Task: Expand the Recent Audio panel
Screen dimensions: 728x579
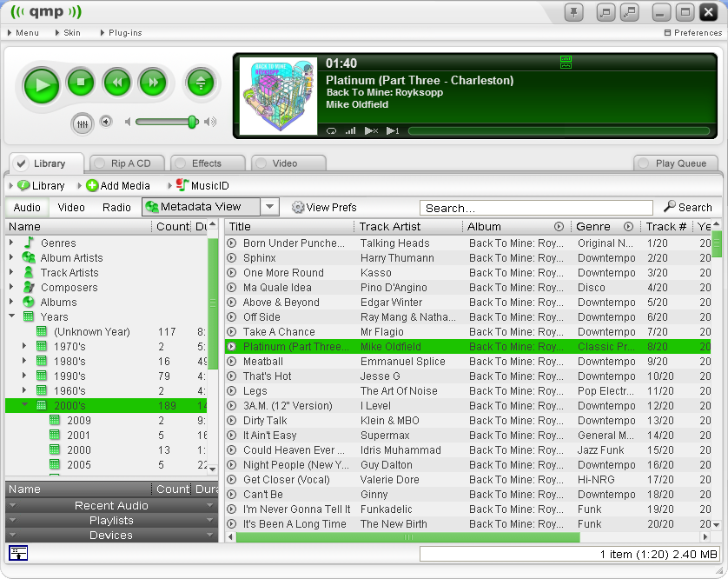Action: 111,506
